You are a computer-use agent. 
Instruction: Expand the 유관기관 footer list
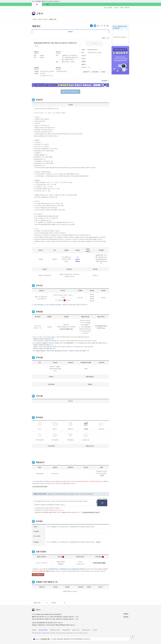click(58, 603)
